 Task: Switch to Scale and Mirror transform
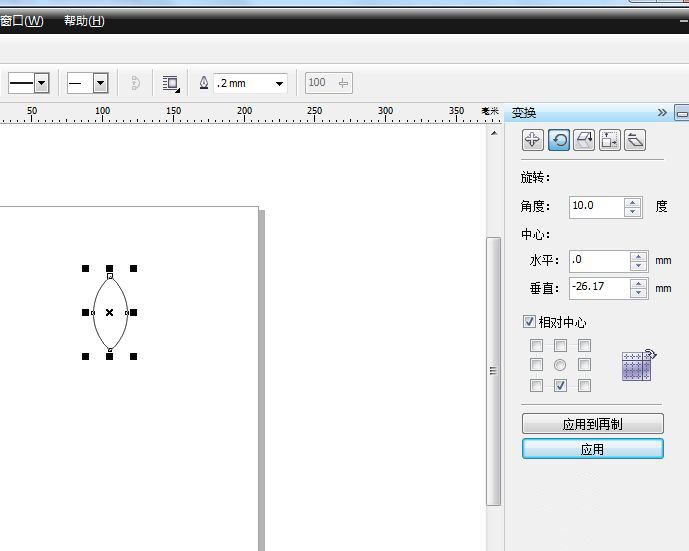[584, 140]
